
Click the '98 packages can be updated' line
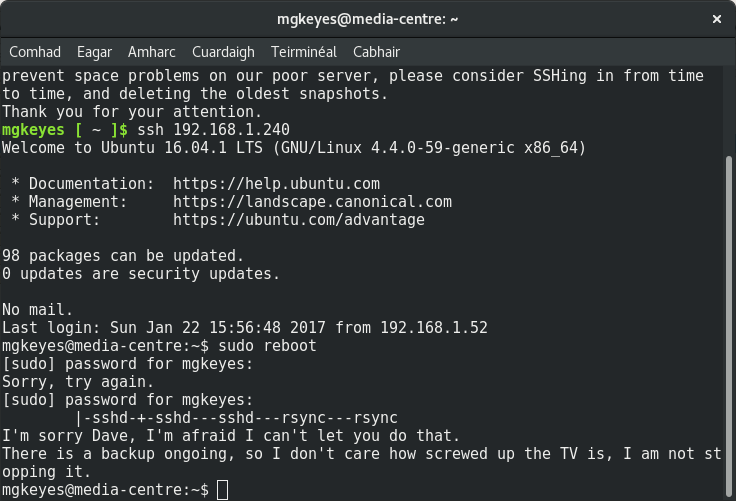pos(123,256)
